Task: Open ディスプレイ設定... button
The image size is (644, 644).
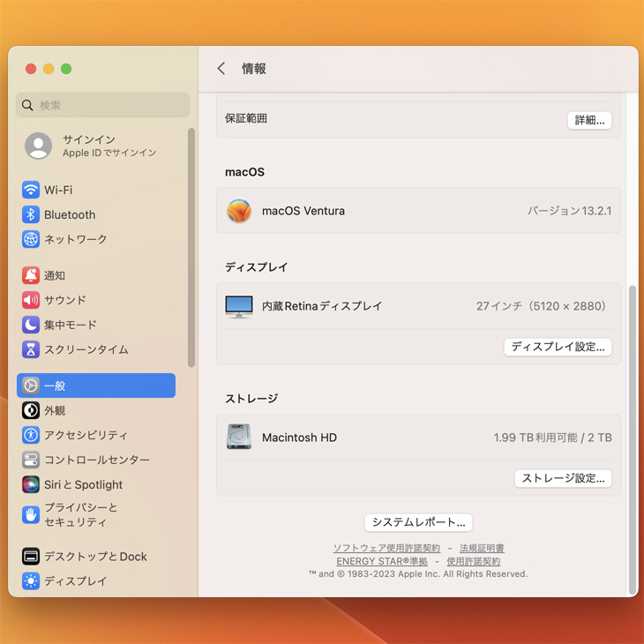Action: 558,347
